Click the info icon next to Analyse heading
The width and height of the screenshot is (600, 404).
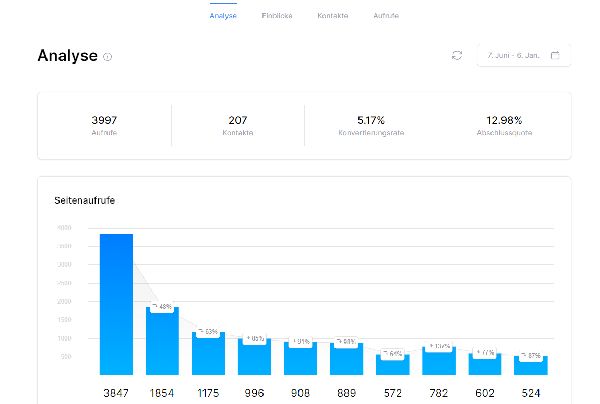pos(108,57)
